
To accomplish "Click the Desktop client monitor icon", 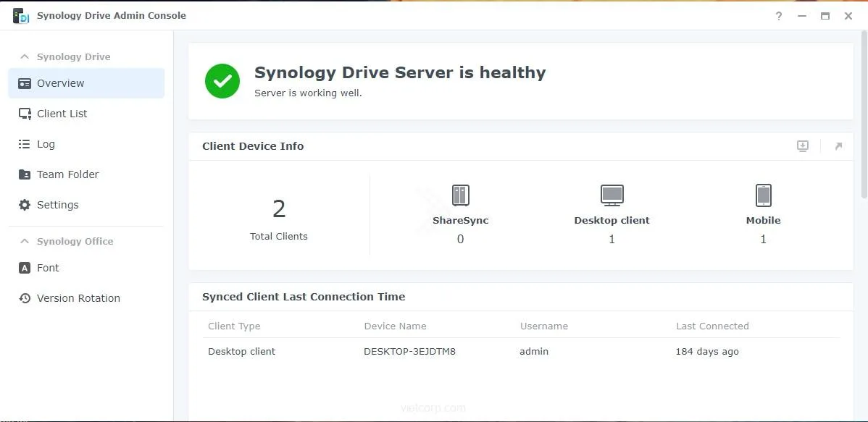I will click(x=612, y=195).
